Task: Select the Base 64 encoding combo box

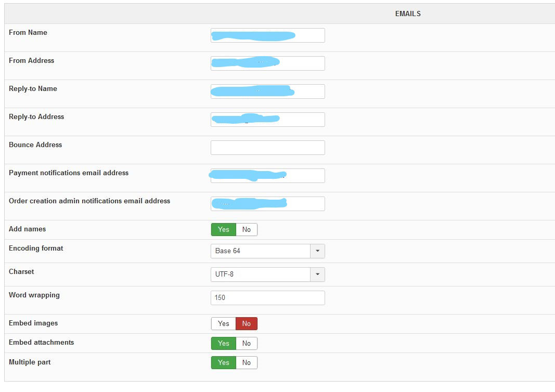Action: click(x=260, y=251)
